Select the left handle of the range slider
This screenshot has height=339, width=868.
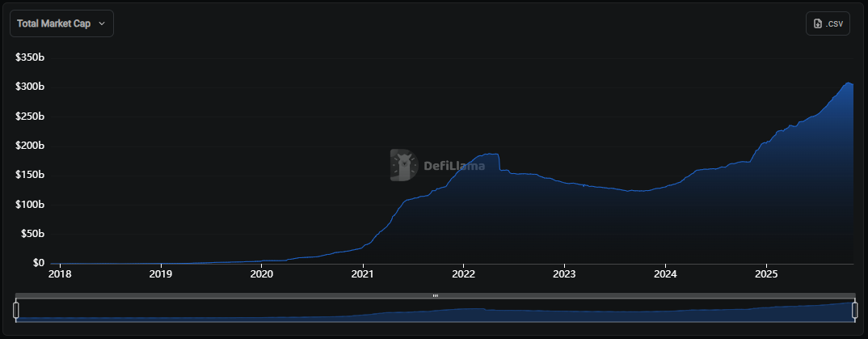(15, 310)
